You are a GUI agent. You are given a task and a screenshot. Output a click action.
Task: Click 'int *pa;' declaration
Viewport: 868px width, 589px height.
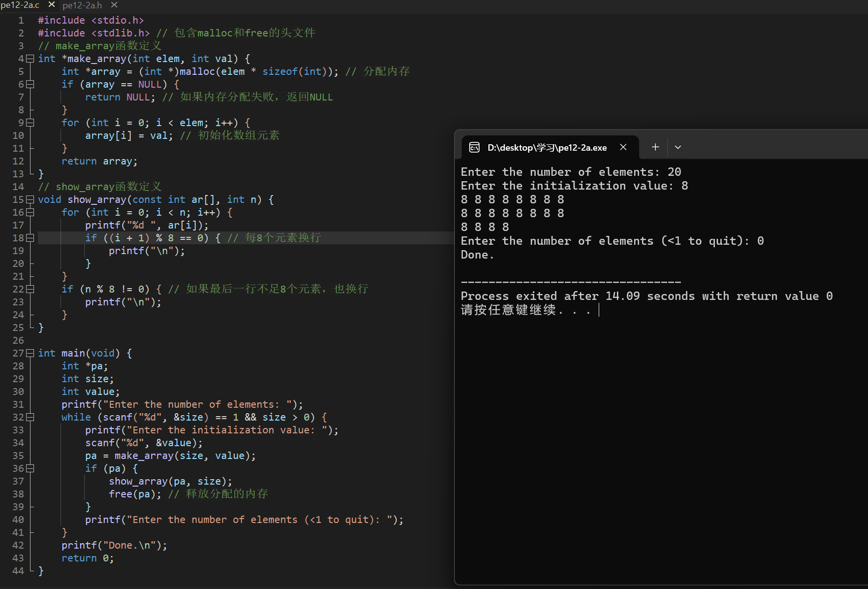85,366
